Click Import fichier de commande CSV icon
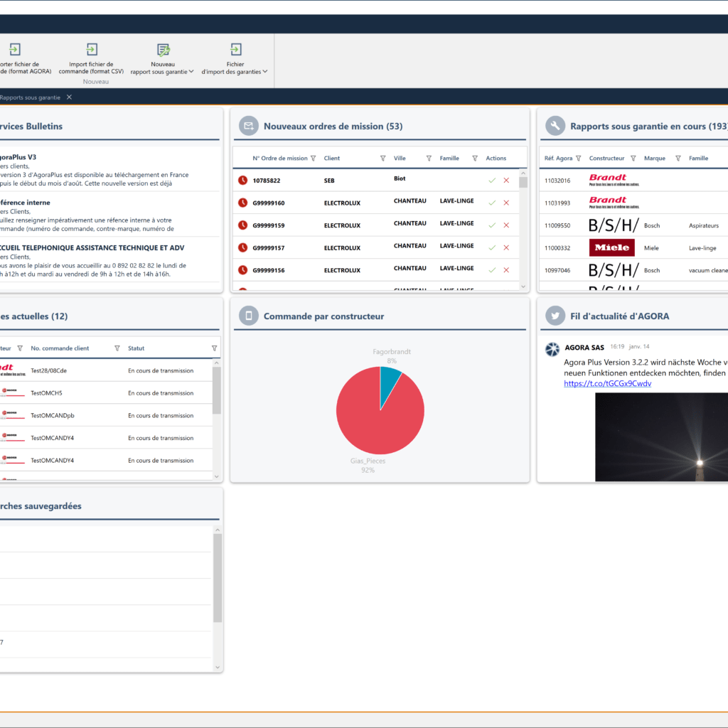 coord(92,49)
